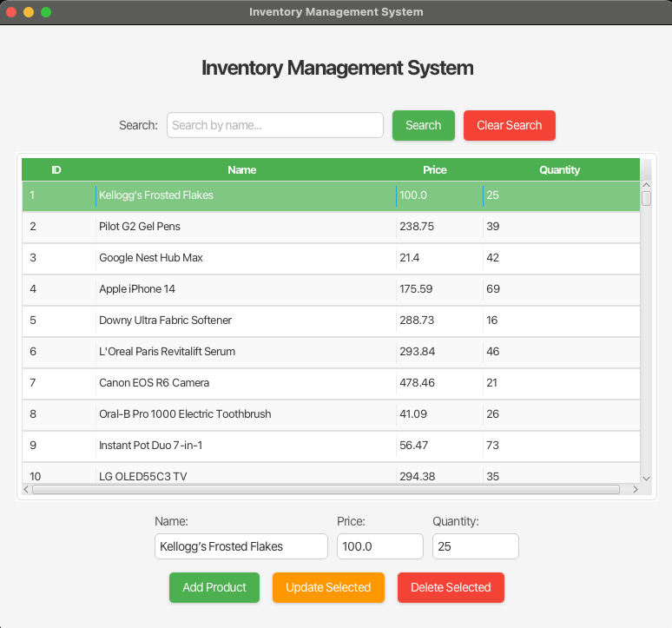Click the price cell 56.47
672x628 pixels.
pyautogui.click(x=439, y=446)
